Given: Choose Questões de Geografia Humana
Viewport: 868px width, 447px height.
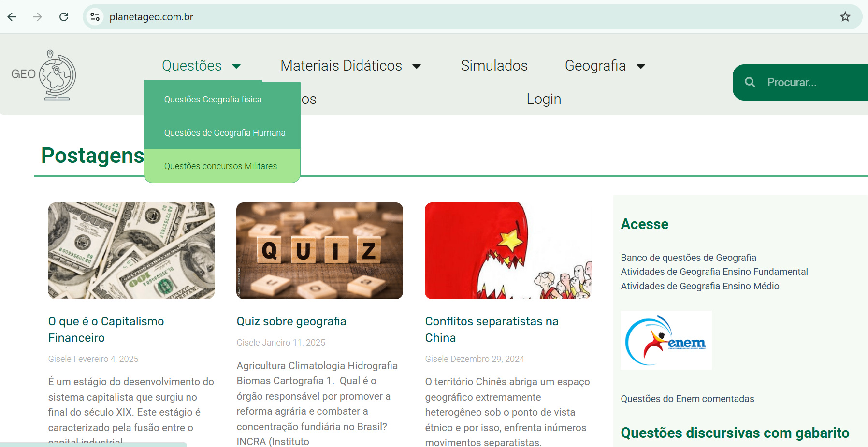Looking at the screenshot, I should click(225, 133).
